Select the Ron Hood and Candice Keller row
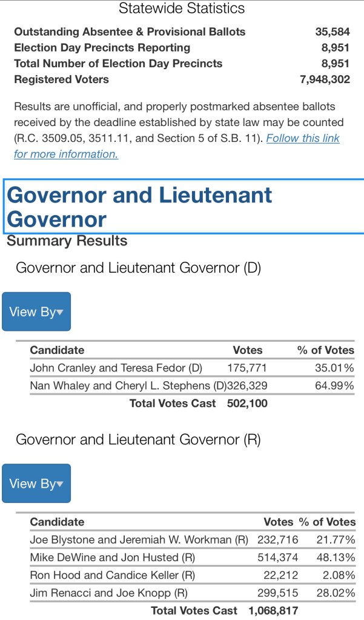Viewport: 364px width, 620px height. coord(112,575)
